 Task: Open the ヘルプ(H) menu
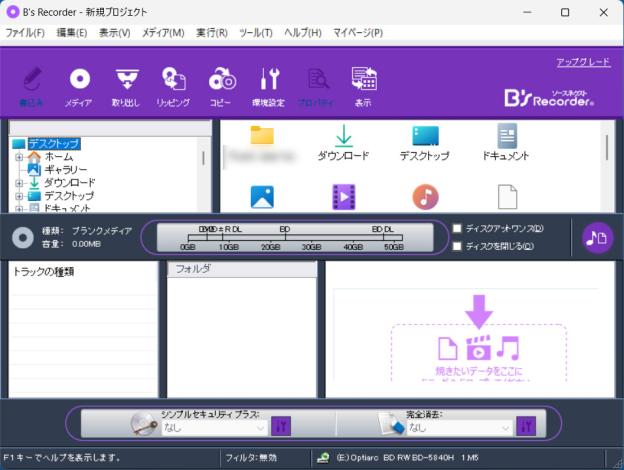[x=303, y=33]
